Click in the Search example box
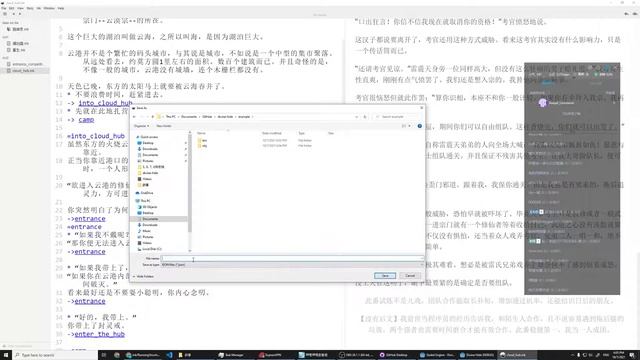This screenshot has height=360, width=640. click(x=398, y=117)
